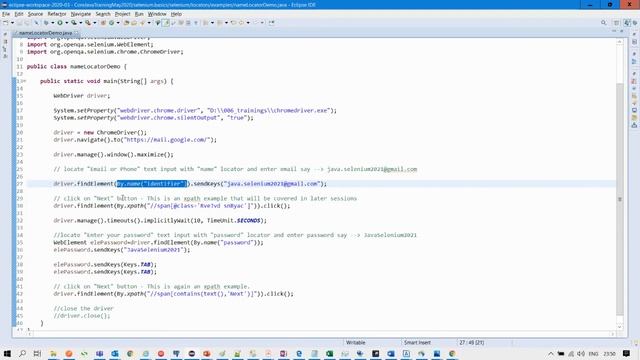Click the mail.google.com URL string in code
The width and height of the screenshot is (640, 360).
coord(167,140)
